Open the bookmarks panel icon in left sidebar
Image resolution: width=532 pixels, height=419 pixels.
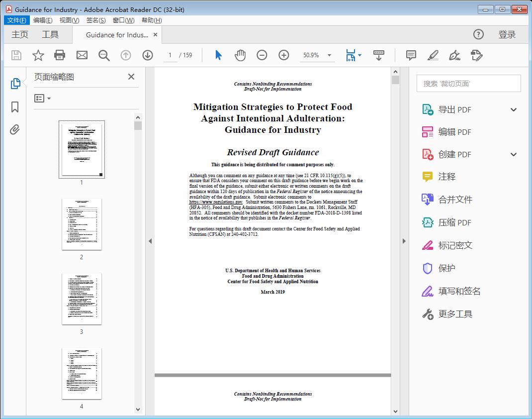(x=15, y=107)
